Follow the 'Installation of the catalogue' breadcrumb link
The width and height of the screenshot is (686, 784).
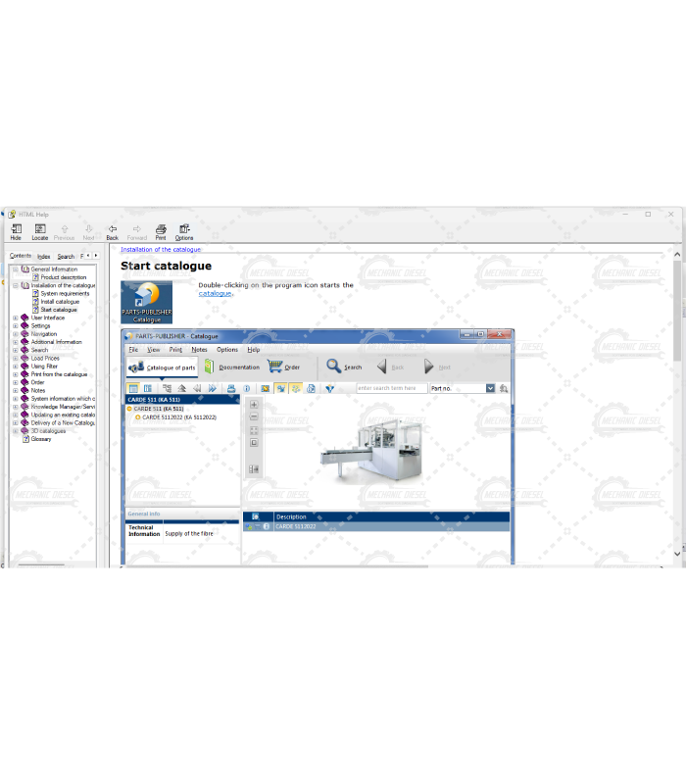point(160,250)
